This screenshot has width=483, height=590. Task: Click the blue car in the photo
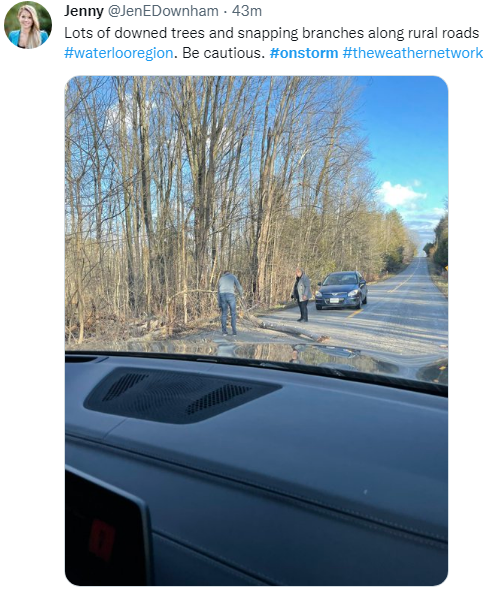(x=341, y=290)
